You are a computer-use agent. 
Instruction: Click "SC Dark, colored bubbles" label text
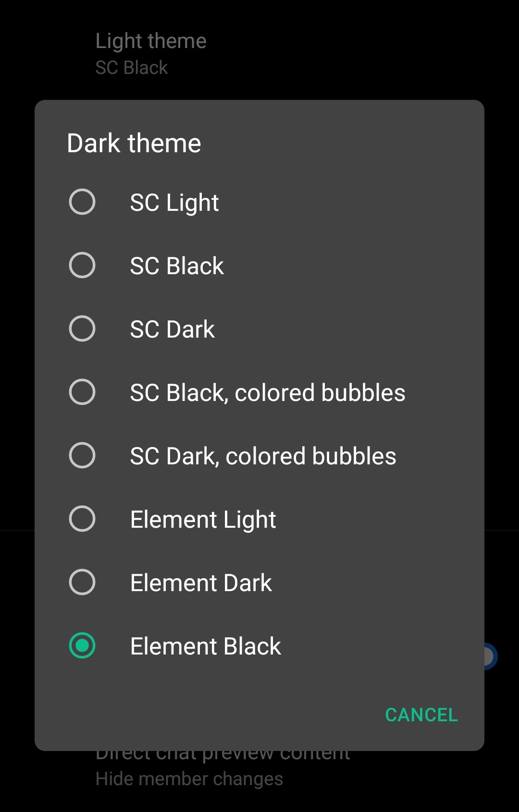click(x=263, y=456)
